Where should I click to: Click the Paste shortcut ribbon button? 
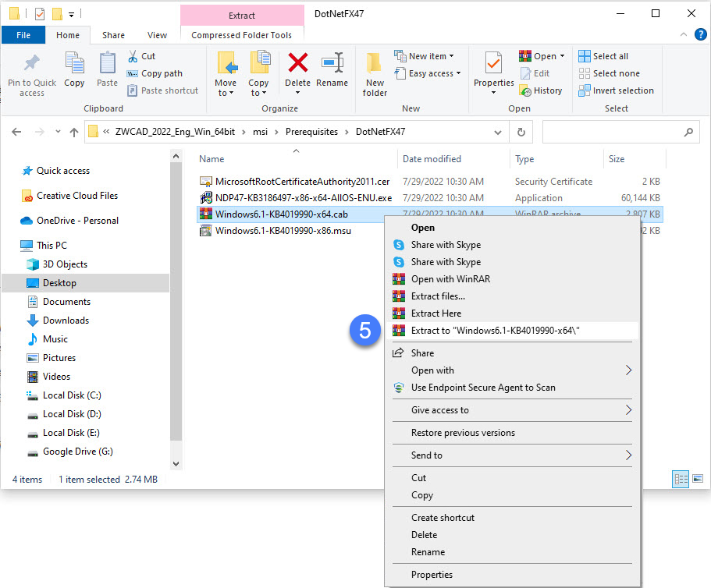click(x=163, y=90)
